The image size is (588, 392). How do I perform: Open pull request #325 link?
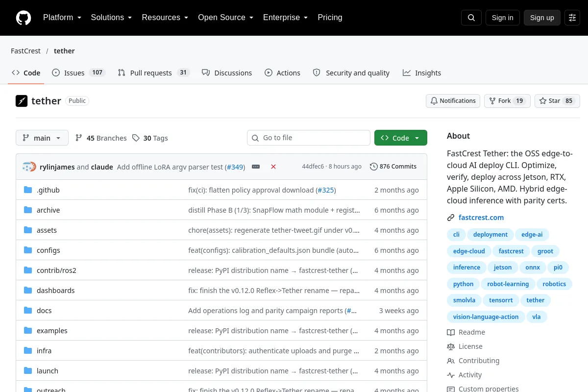coord(326,190)
